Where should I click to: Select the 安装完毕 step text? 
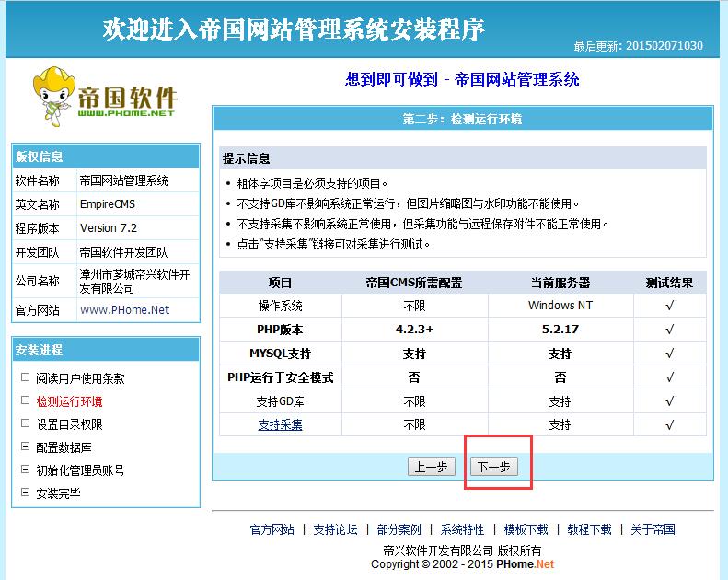pyautogui.click(x=58, y=493)
